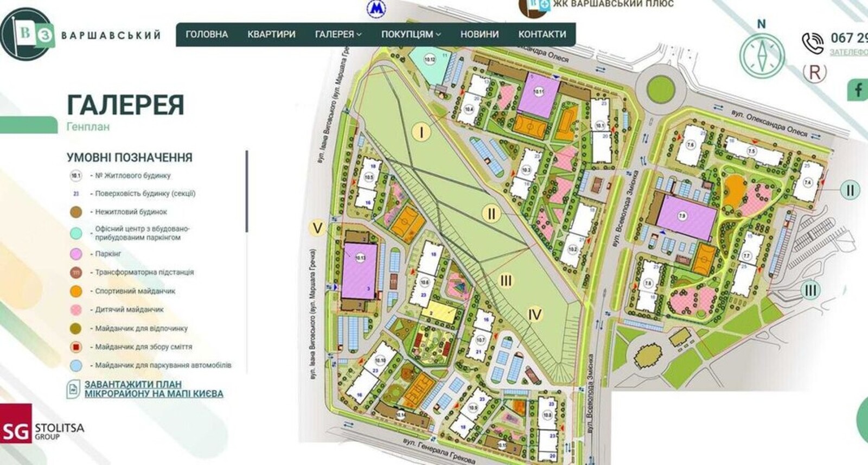The image size is (868, 465).
Task: Select residential building 7.6 on the plan
Action: click(x=690, y=145)
